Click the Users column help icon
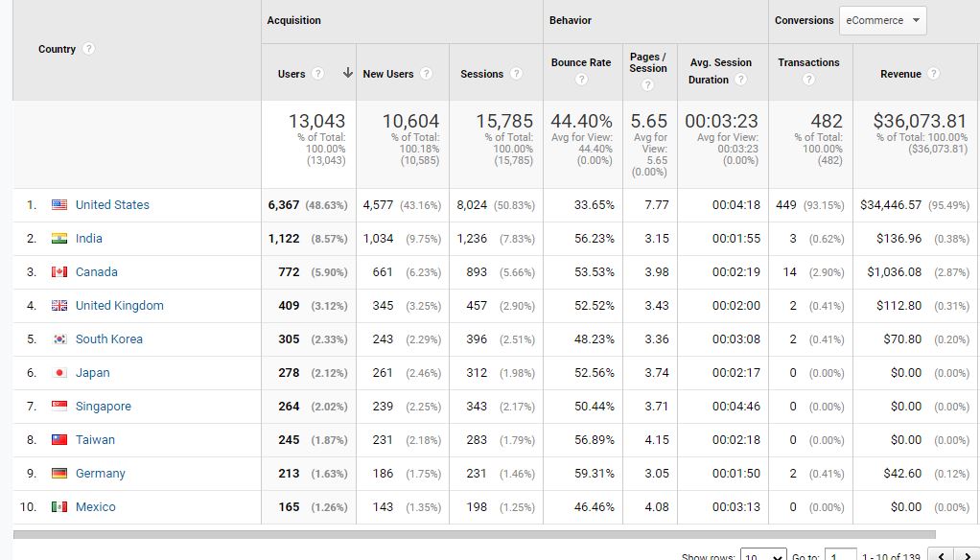This screenshot has height=560, width=980. (318, 74)
